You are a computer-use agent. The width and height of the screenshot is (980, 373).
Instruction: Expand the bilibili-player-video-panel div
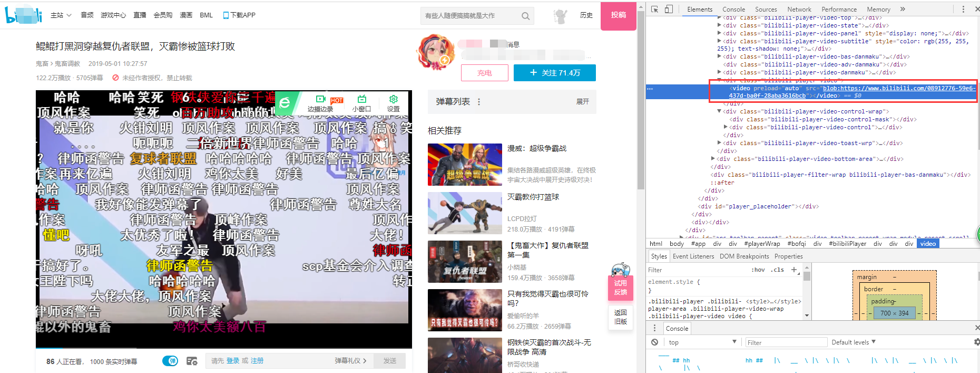719,33
